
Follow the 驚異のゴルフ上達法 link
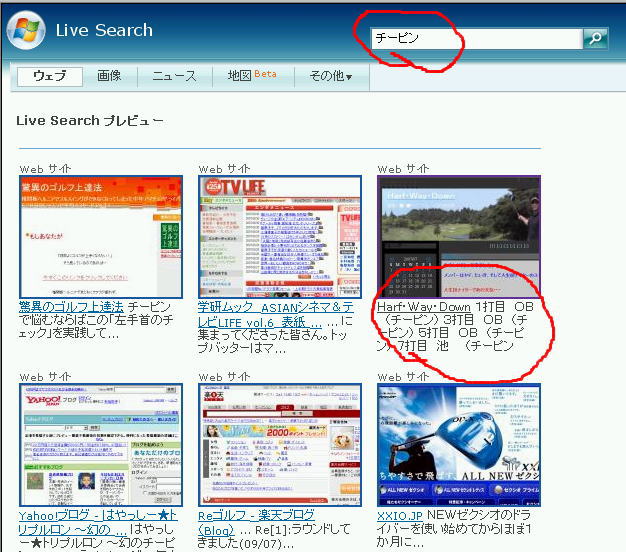pyautogui.click(x=71, y=307)
